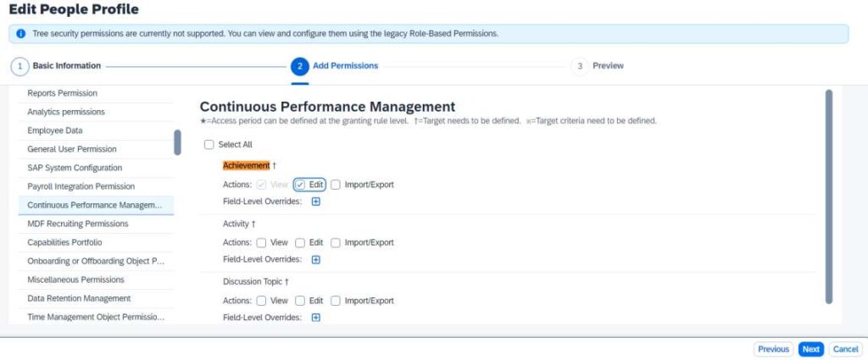This screenshot has height=360, width=868.
Task: Uncheck Edit for Achievement
Action: tap(300, 185)
